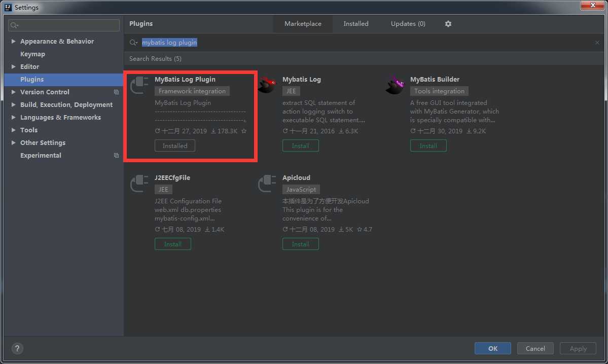Click the MyBatis Log Plugin plug icon
Viewport: 608px width, 364px height.
coord(139,85)
